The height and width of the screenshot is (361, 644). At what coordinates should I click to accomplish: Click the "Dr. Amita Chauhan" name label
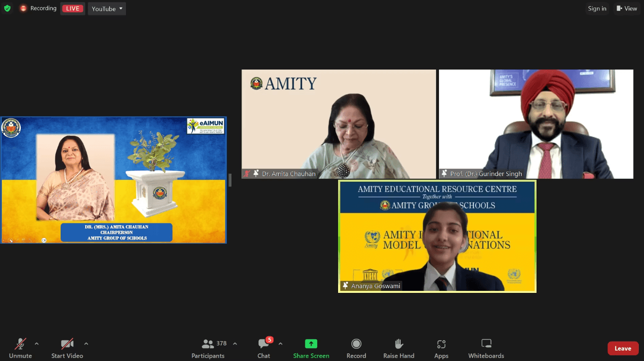pyautogui.click(x=289, y=174)
